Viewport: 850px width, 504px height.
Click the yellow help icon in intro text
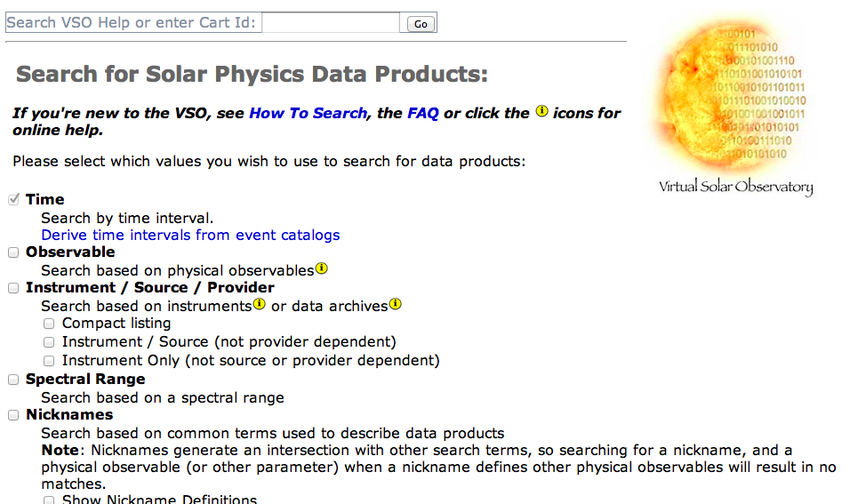541,112
